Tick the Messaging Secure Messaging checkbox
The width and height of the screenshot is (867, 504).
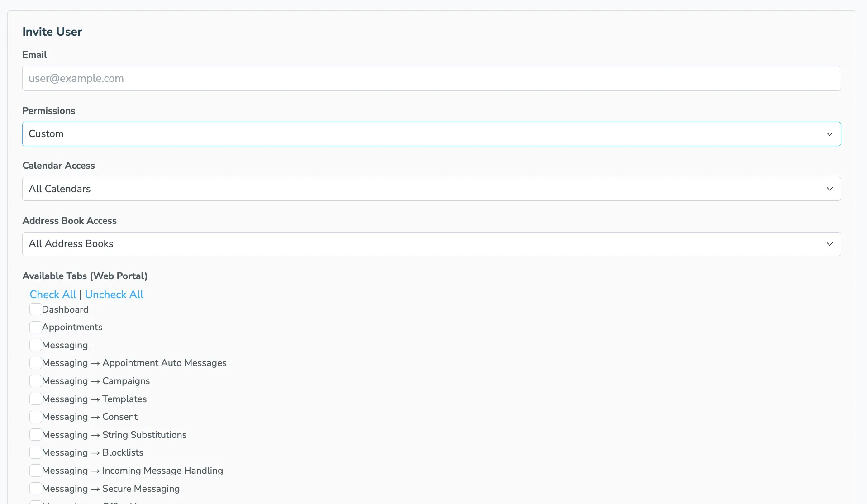(35, 489)
